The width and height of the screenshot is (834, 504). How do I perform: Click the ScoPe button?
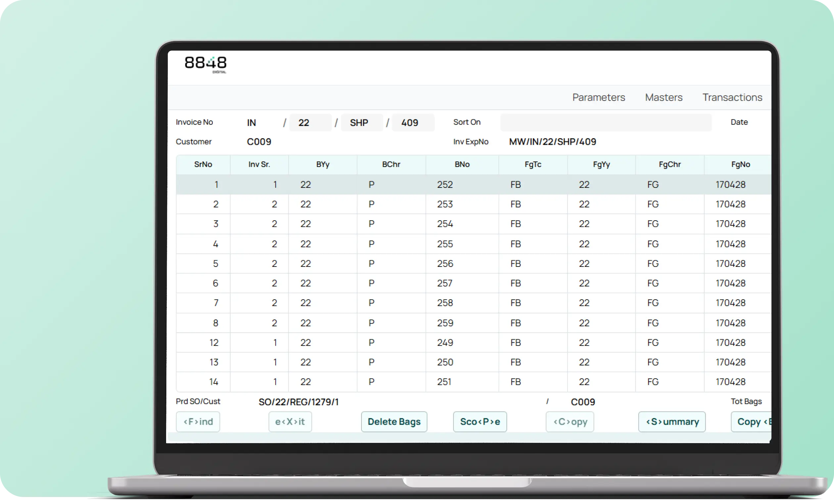pos(480,421)
